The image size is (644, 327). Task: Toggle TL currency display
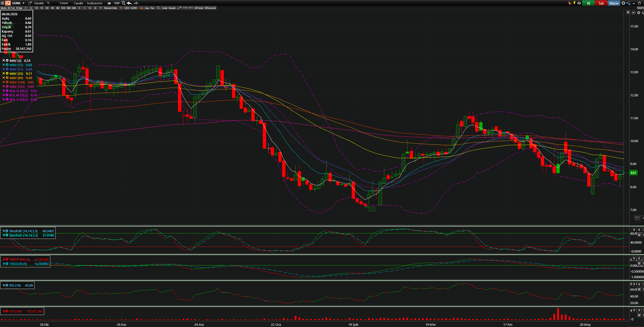(121, 8)
